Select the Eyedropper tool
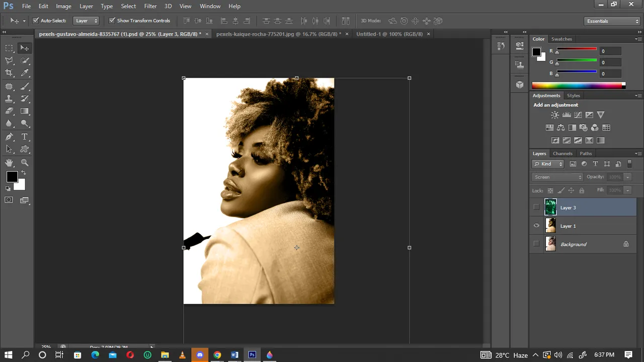Viewport: 644px width, 362px height. point(25,73)
